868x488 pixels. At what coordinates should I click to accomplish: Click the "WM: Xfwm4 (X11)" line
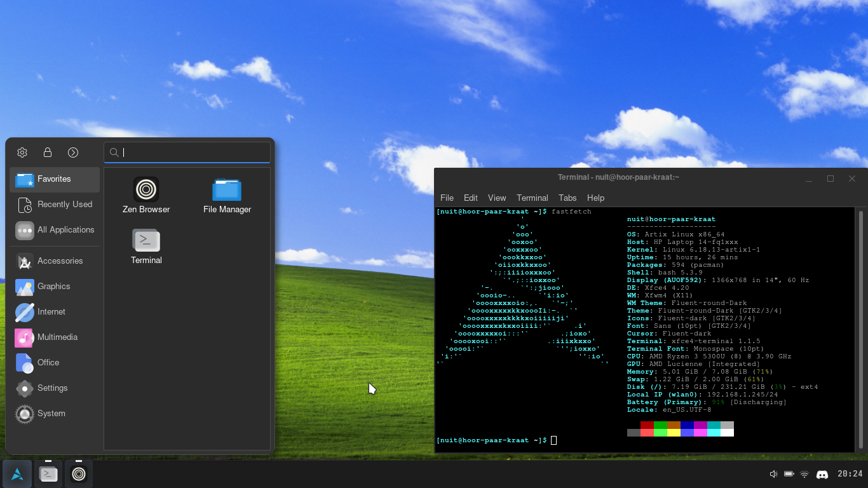pyautogui.click(x=660, y=295)
